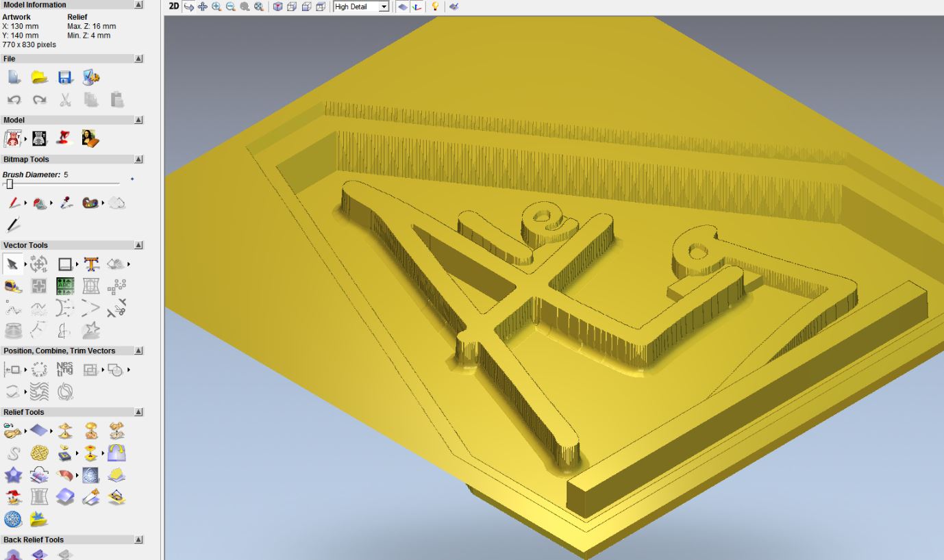Click the red hat and crown icon
This screenshot has height=560, width=944.
[x=14, y=497]
